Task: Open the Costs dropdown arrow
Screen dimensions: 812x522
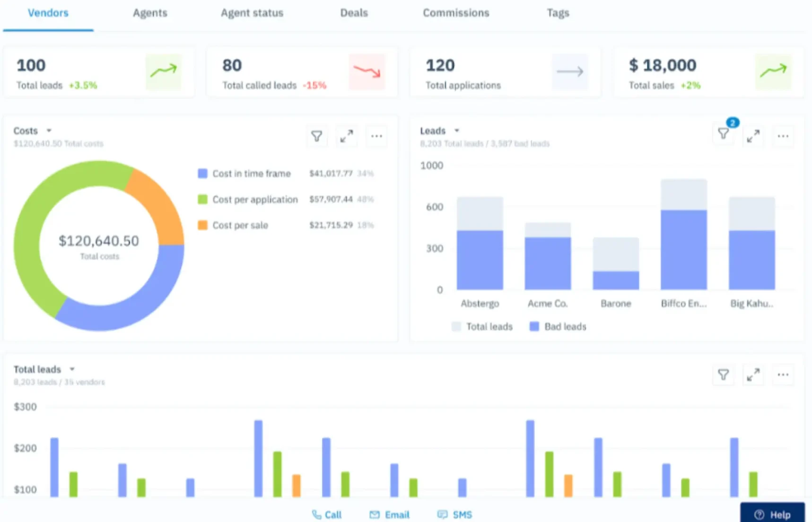Action: tap(49, 130)
